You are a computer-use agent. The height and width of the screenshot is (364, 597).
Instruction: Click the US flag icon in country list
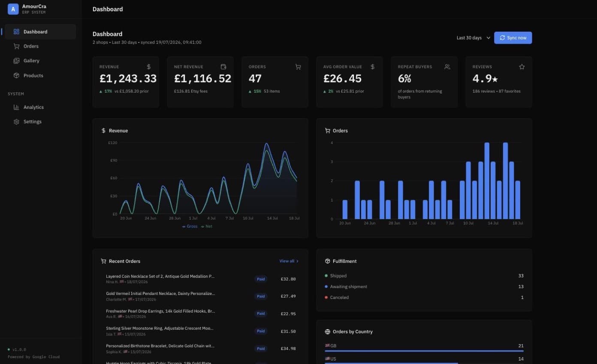pos(328,359)
